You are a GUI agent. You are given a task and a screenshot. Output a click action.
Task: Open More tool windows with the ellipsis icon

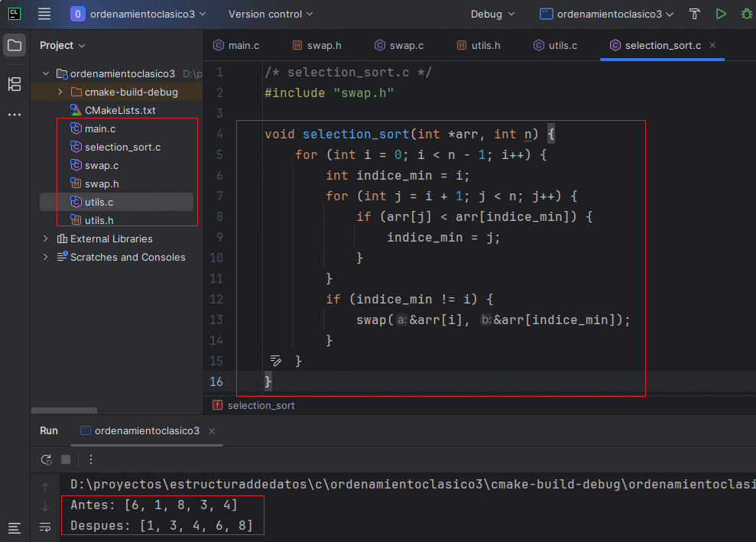pos(14,115)
